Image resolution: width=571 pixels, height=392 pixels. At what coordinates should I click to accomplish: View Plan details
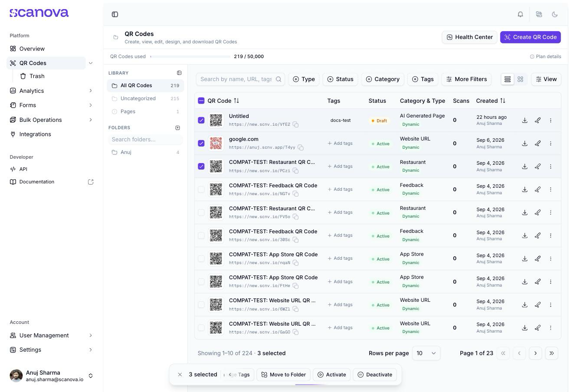click(x=546, y=56)
